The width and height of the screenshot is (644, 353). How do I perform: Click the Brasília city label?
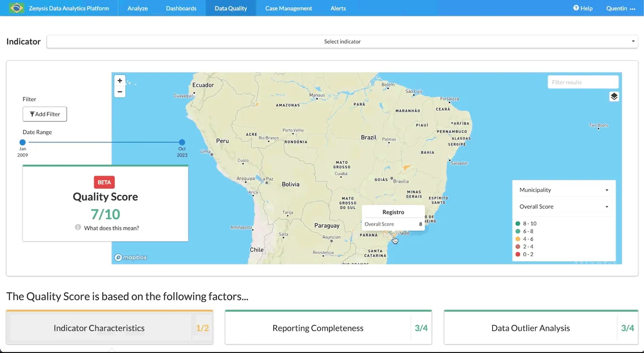(401, 181)
